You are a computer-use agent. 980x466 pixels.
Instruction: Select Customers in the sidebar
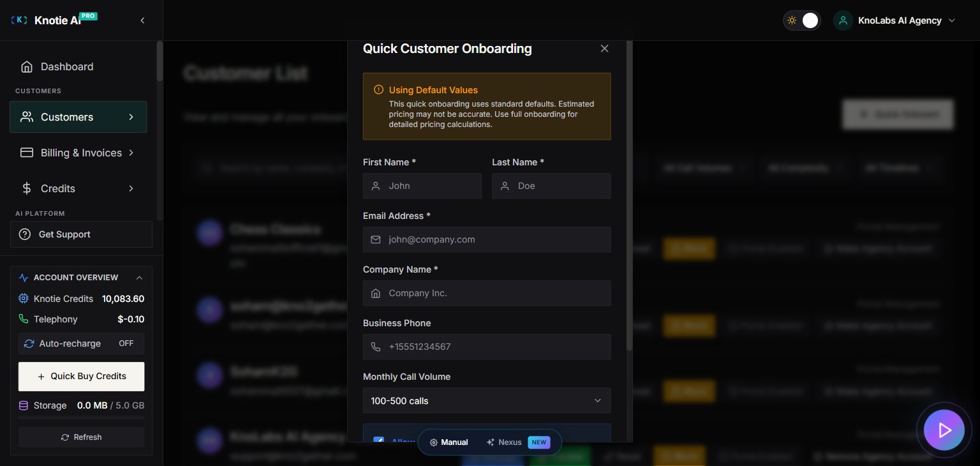pyautogui.click(x=78, y=117)
